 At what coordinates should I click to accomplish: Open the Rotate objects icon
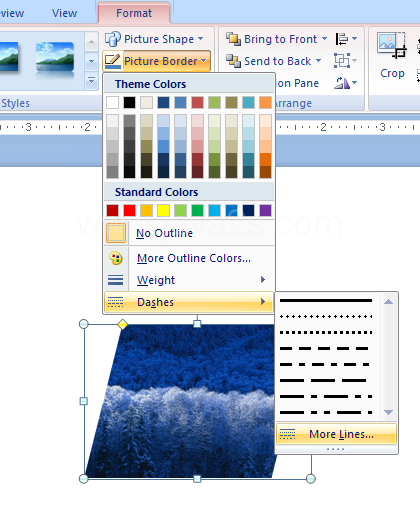coord(342,83)
